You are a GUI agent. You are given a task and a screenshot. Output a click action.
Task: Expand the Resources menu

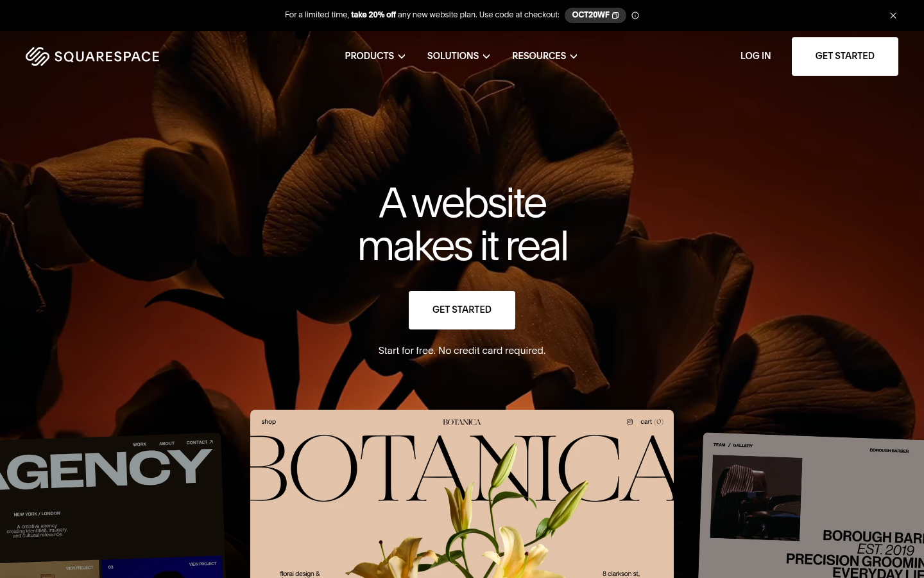pos(544,56)
